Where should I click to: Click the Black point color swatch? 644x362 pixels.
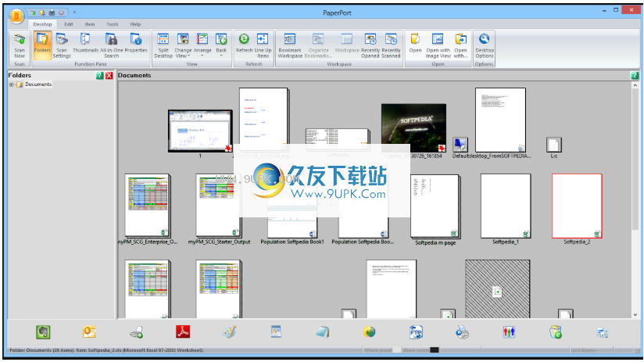pyautogui.click(x=434, y=350)
